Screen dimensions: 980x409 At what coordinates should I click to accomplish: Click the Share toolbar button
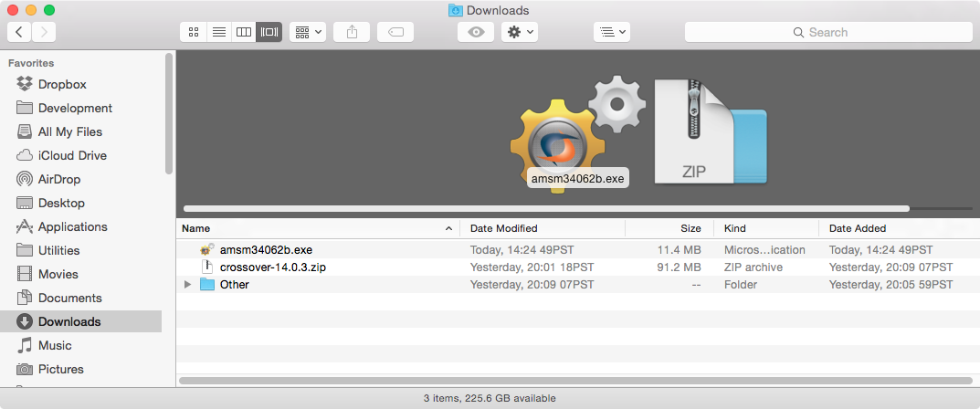(x=352, y=32)
